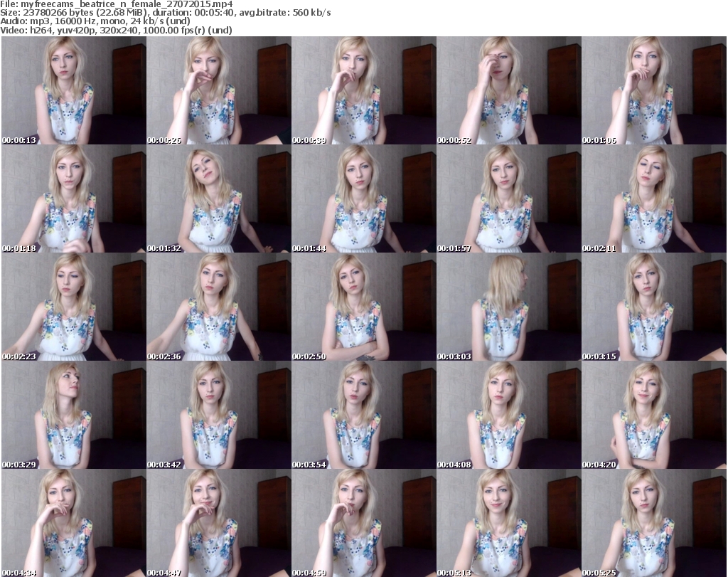The image size is (728, 577).
Task: Select the thumbnail frame at 00:03:29
Action: click(74, 415)
